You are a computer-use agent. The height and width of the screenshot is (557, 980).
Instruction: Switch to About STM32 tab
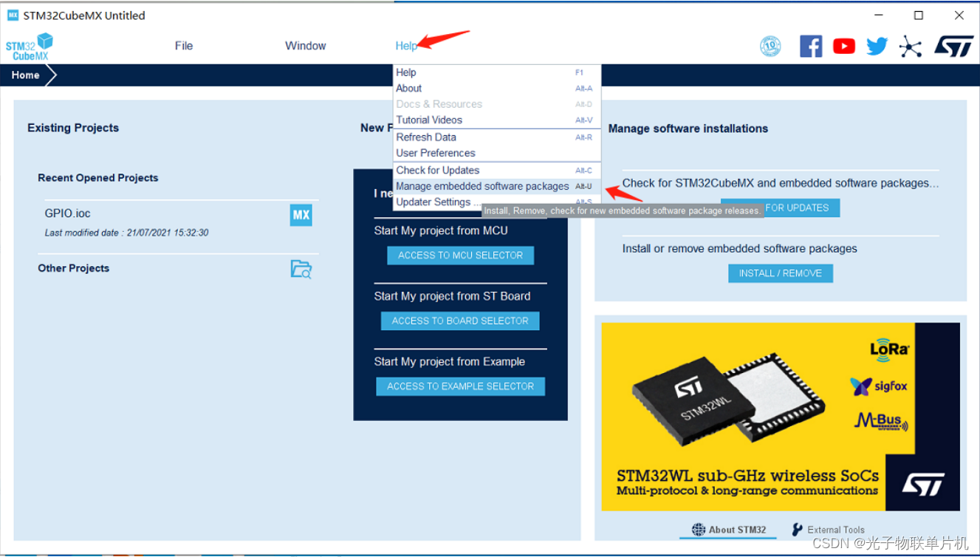[729, 530]
